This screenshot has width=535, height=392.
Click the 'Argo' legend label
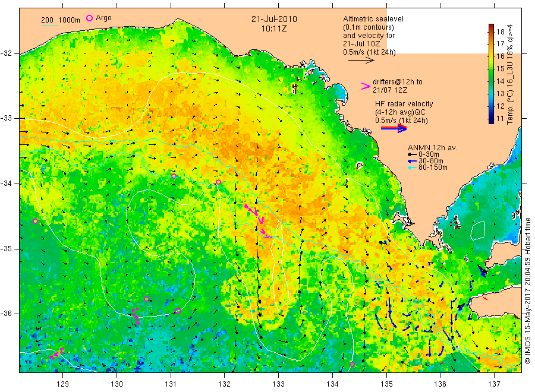[x=103, y=18]
